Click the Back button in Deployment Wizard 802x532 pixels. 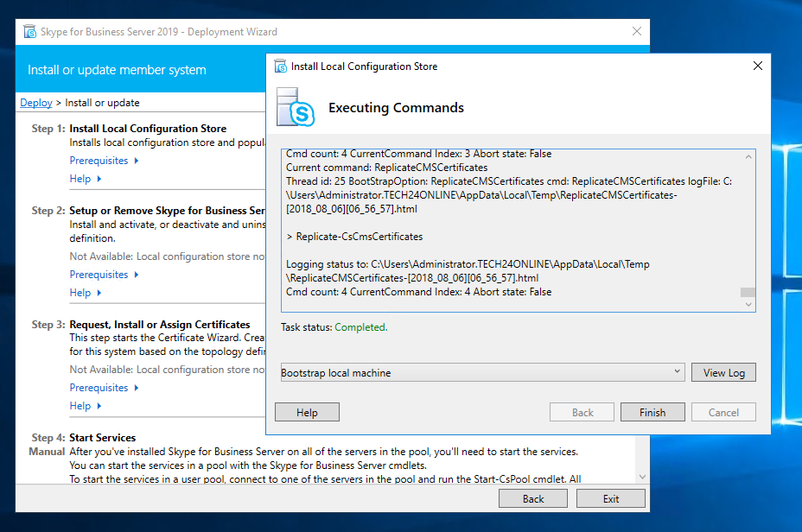[533, 498]
